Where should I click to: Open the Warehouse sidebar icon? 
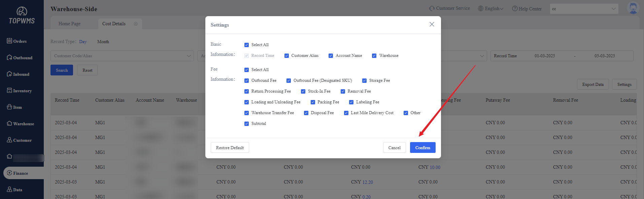(9, 124)
